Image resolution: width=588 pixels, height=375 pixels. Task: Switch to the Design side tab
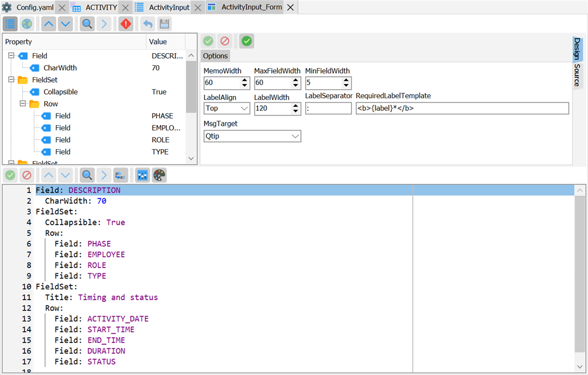coord(577,49)
